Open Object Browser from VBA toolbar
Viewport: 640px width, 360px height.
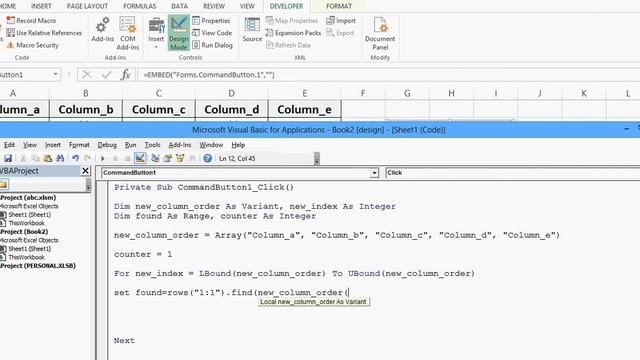(180, 158)
